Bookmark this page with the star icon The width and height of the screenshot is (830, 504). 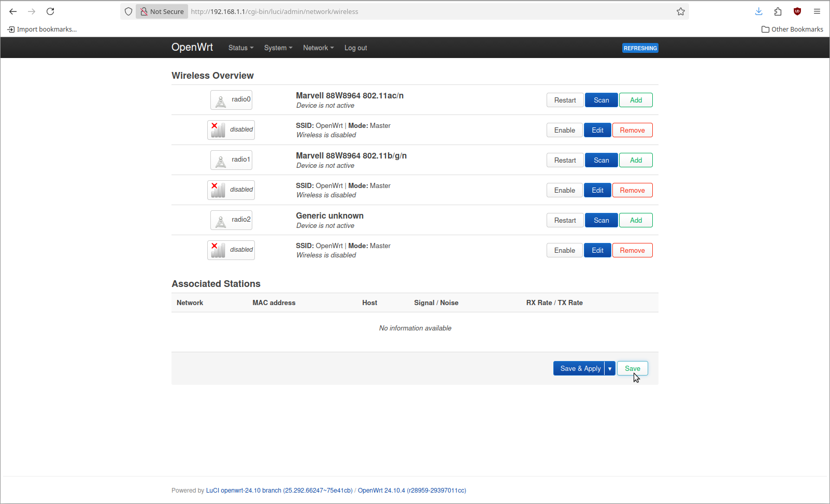pos(680,11)
